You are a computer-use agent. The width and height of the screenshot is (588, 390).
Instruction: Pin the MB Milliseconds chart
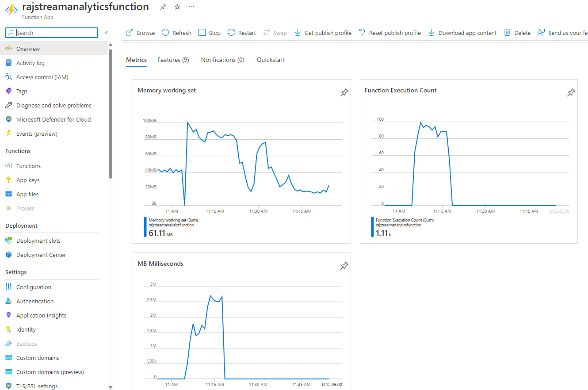tap(344, 266)
